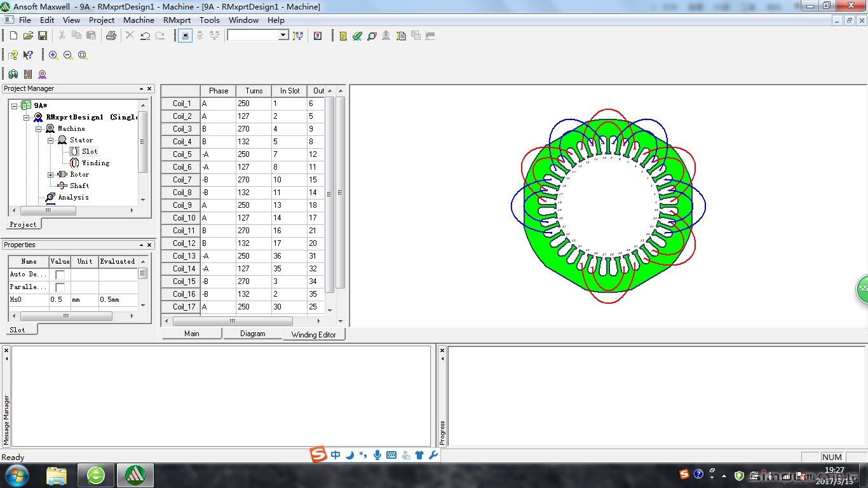
Task: Toggle the Auto Design checkbox
Action: pyautogui.click(x=60, y=274)
